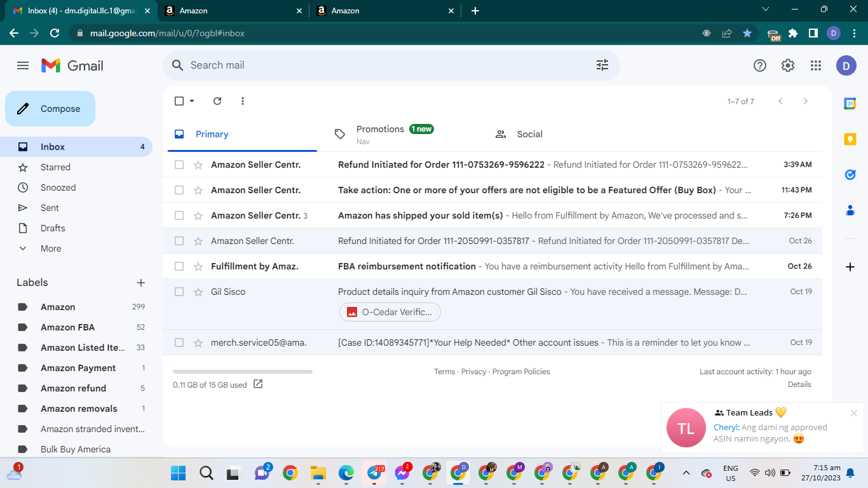This screenshot has width=868, height=488.
Task: Select checkbox for Amazon has shipped email
Action: coord(179,215)
